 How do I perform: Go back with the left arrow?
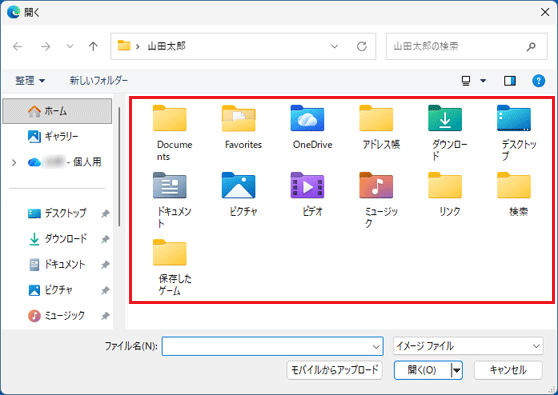click(17, 46)
